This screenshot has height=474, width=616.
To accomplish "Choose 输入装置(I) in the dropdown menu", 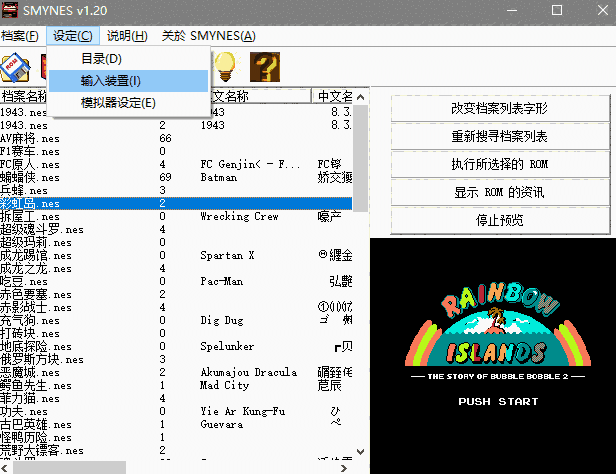I will coord(110,81).
